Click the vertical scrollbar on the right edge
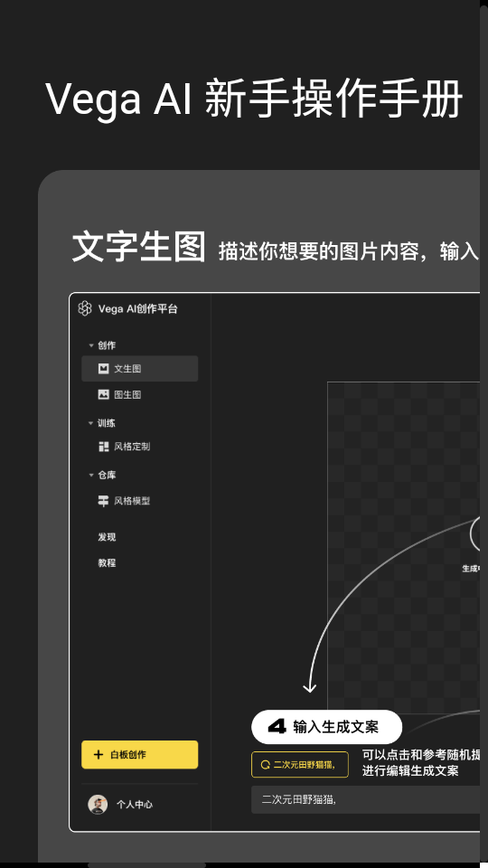488x868 pixels. pos(483,432)
